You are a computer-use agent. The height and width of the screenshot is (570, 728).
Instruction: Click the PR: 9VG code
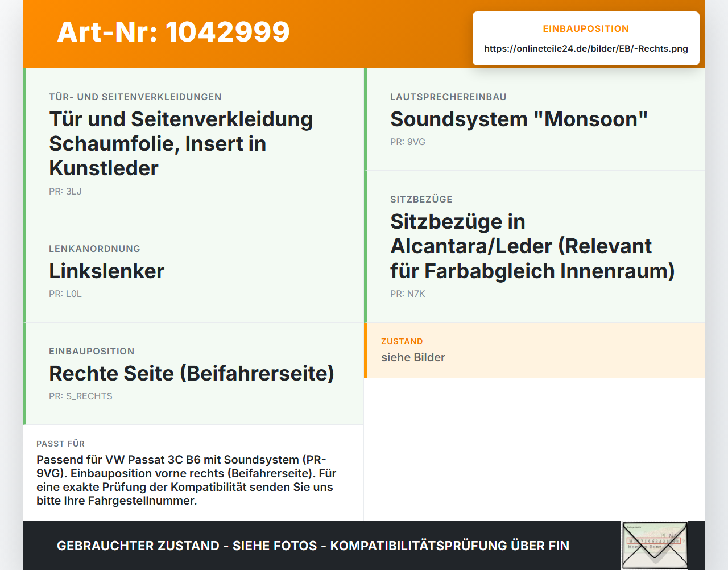(x=408, y=142)
